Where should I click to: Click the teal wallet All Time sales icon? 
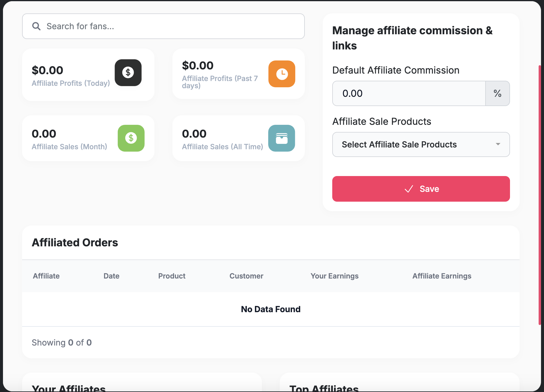coord(282,138)
